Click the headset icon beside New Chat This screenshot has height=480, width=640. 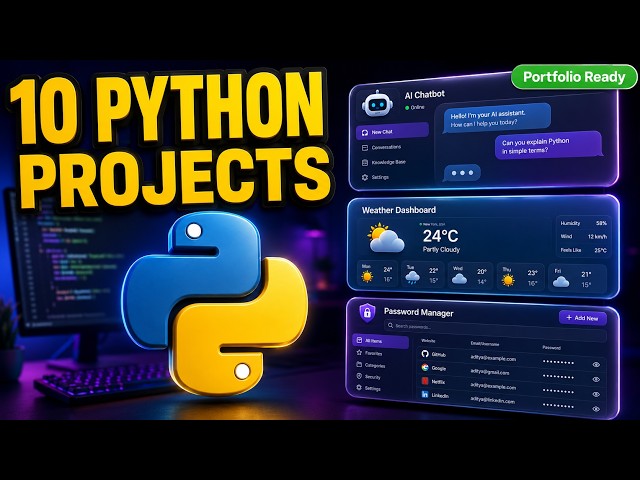[365, 132]
